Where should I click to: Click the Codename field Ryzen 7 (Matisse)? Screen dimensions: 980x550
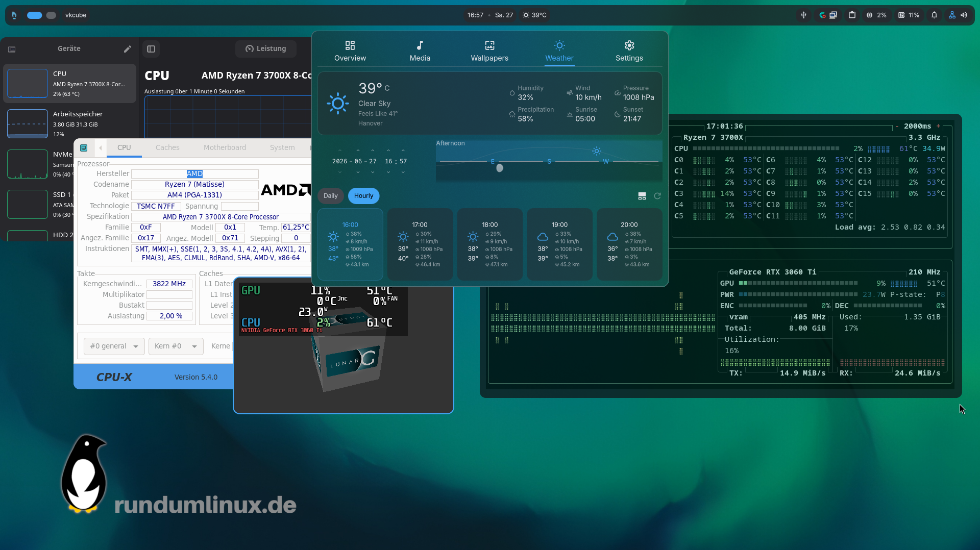point(194,185)
